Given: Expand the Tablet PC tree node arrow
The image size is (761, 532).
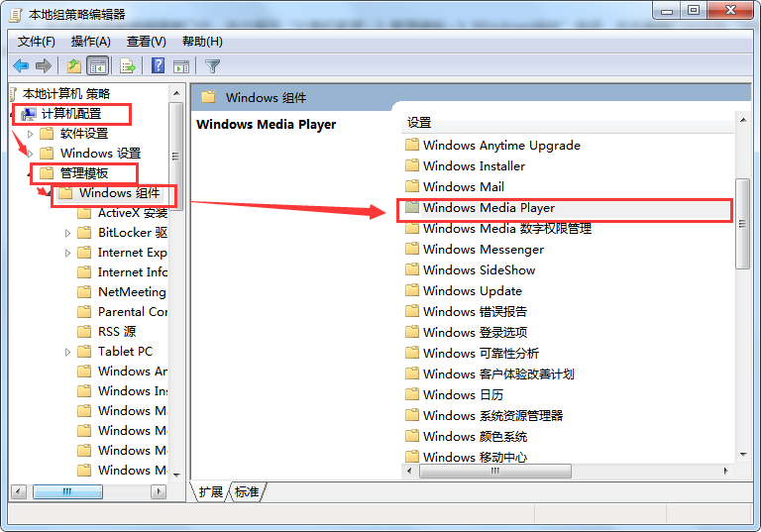Looking at the screenshot, I should 68,352.
